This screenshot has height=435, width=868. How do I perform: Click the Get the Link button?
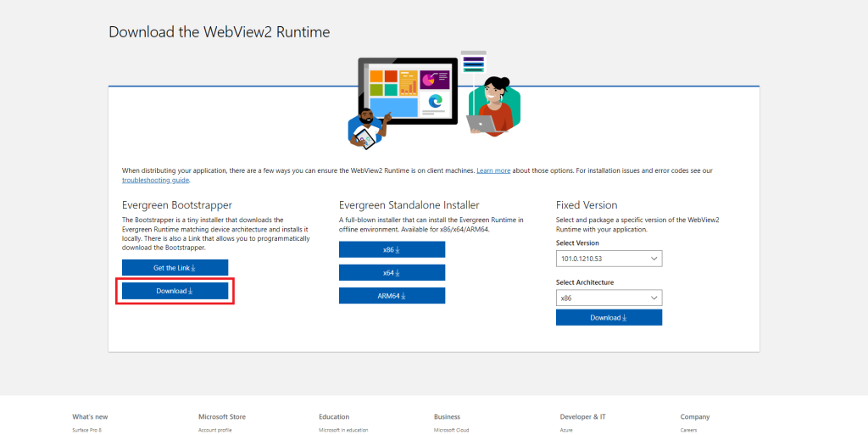tap(175, 268)
